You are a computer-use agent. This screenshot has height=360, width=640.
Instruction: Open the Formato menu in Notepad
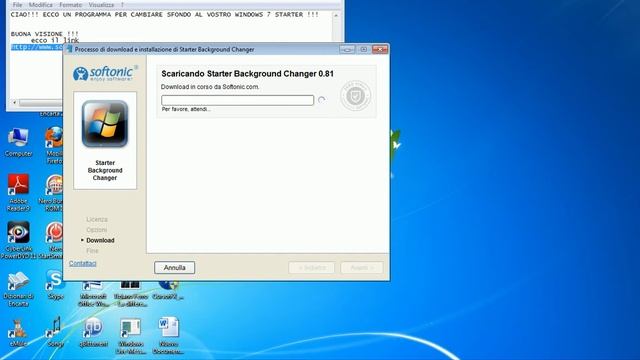point(70,5)
